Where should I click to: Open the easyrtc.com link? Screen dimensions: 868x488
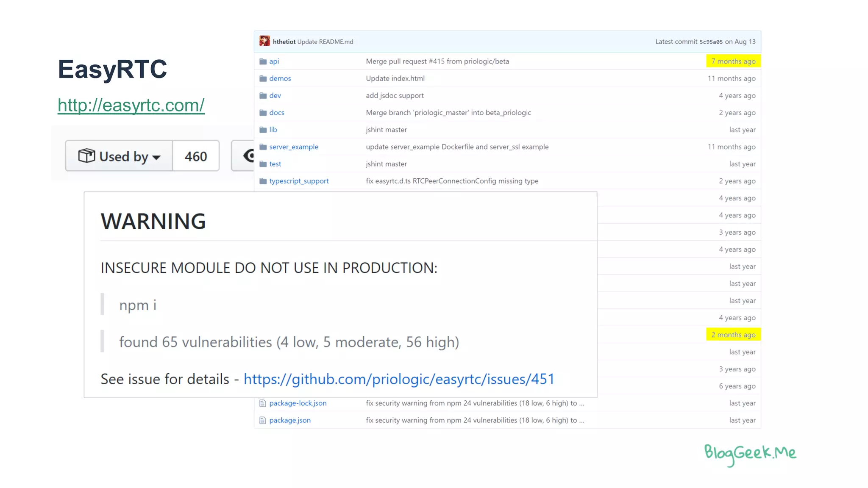[x=131, y=105]
